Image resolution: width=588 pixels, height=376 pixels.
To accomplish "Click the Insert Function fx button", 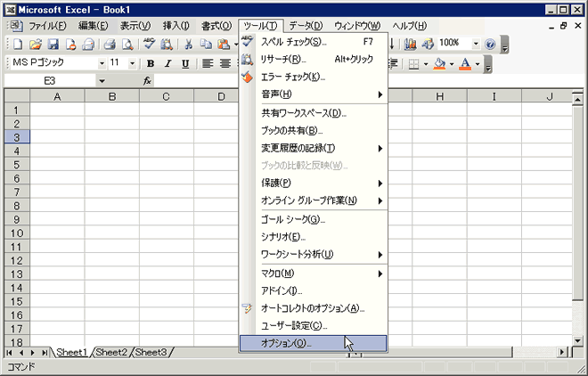I will pyautogui.click(x=147, y=80).
